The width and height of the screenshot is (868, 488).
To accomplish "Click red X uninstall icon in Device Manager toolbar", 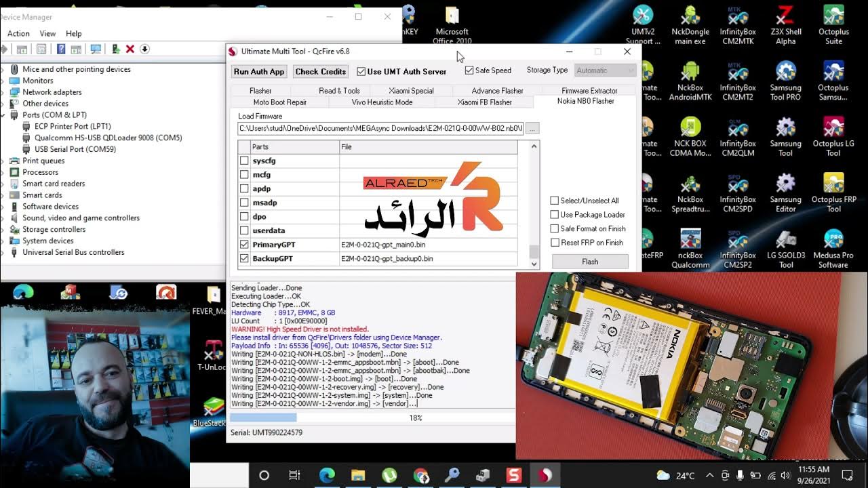I will coord(130,49).
